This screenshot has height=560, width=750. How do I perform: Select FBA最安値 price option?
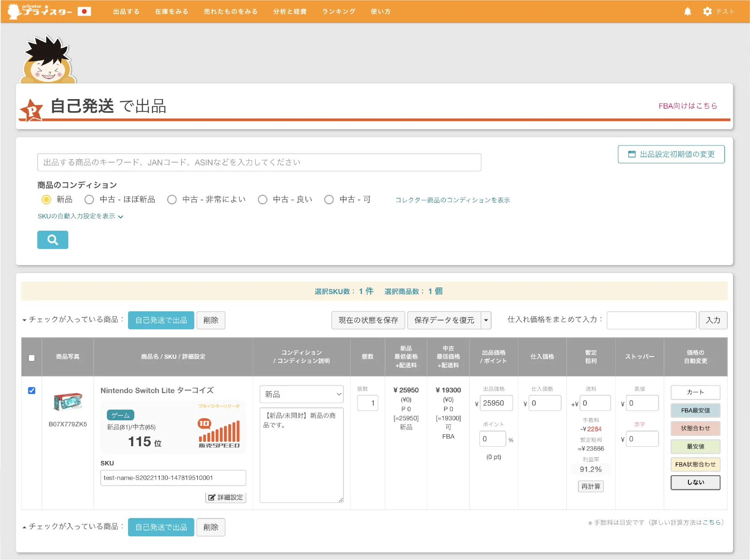point(695,411)
